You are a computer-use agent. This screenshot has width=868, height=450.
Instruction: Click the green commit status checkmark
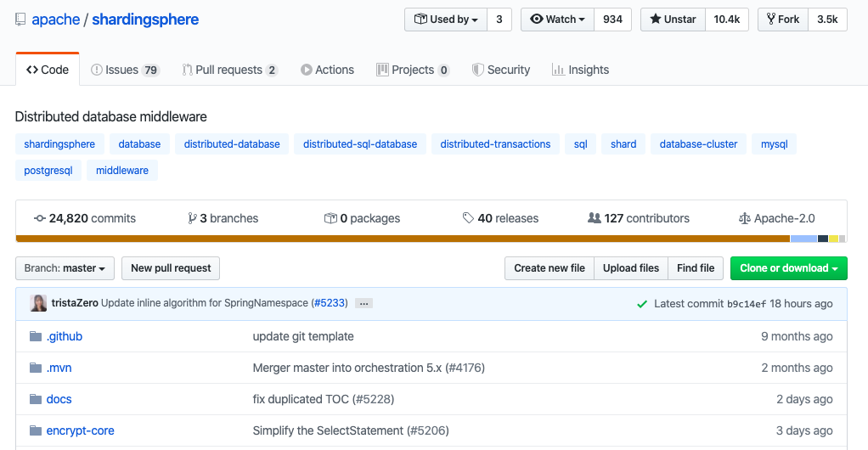click(x=642, y=303)
